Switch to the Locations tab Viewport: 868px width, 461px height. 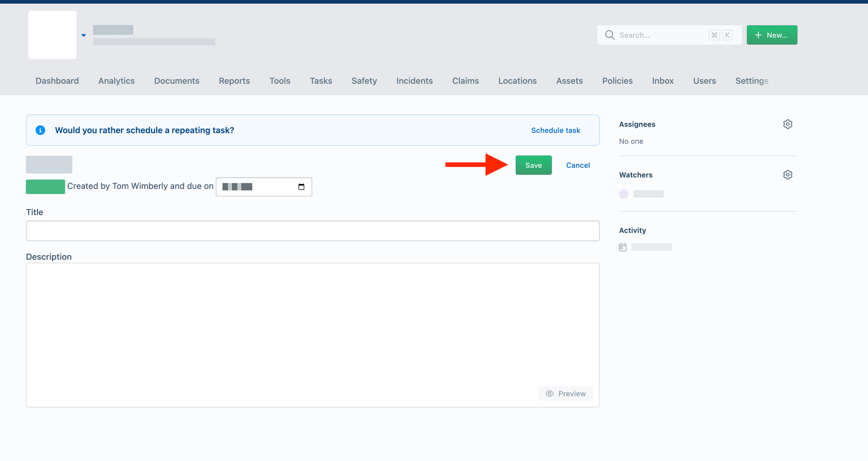[x=517, y=81]
